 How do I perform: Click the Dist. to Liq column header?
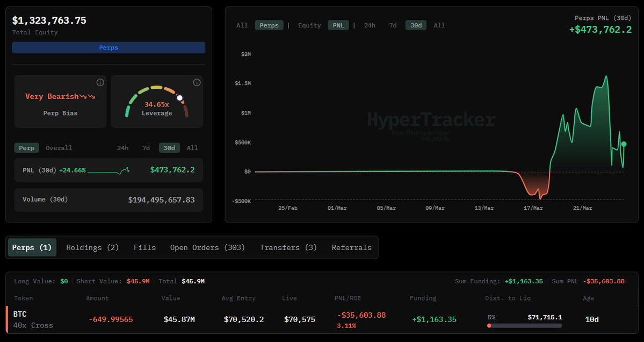click(508, 298)
